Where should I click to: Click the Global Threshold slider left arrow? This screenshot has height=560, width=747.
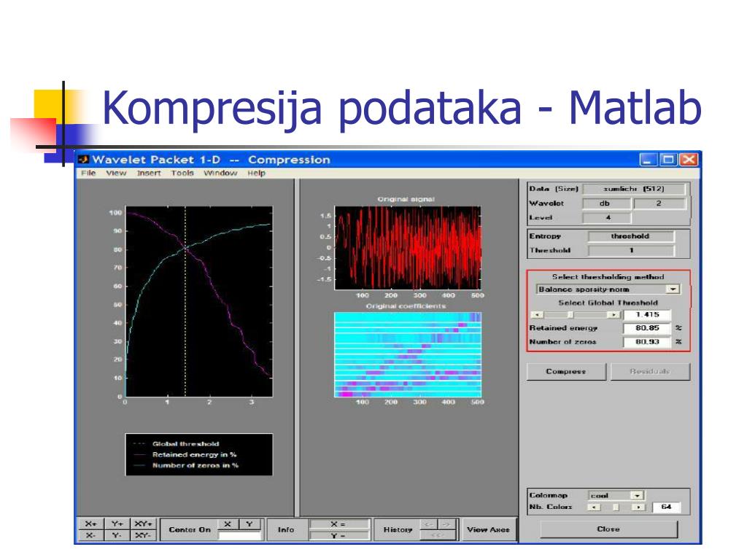click(x=537, y=315)
